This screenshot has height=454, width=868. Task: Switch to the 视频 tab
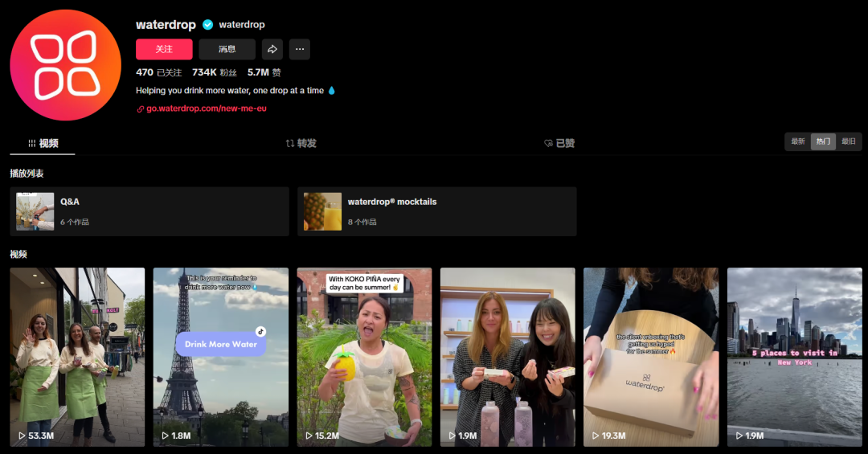(x=43, y=143)
